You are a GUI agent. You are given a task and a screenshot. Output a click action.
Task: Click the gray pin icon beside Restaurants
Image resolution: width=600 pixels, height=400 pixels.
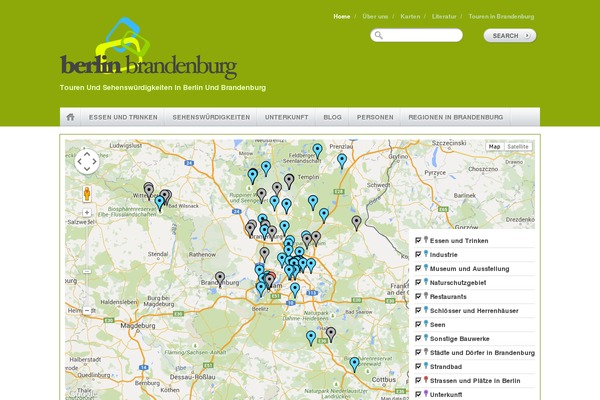[426, 296]
